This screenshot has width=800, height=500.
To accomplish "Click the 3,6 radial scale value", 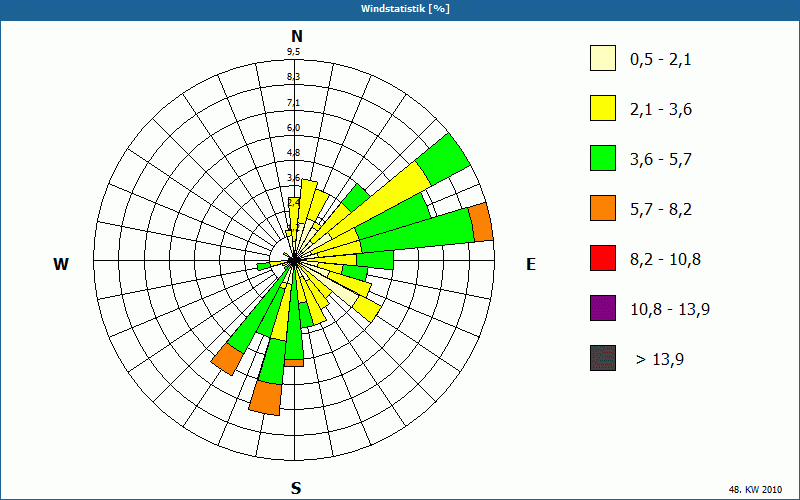I will [x=293, y=178].
